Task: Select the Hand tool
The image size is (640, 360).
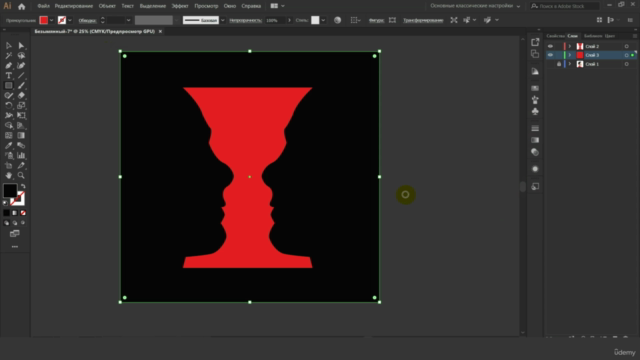Action: click(9, 176)
